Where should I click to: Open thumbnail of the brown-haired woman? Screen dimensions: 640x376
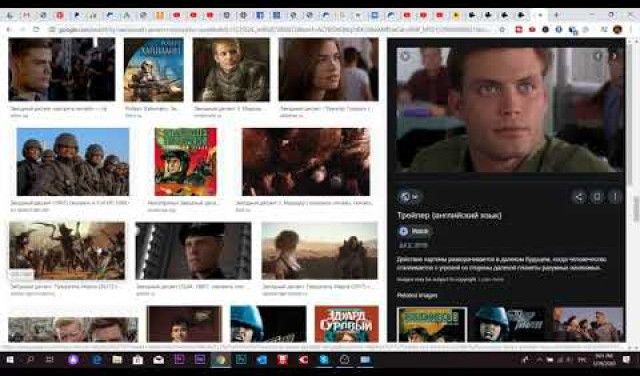click(x=329, y=69)
